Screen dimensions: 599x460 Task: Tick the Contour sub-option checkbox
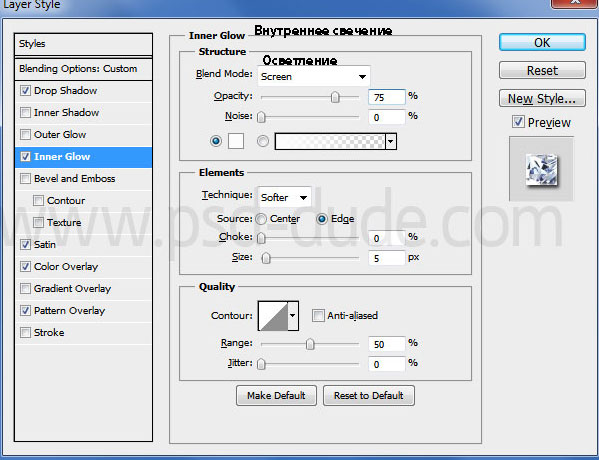(38, 201)
